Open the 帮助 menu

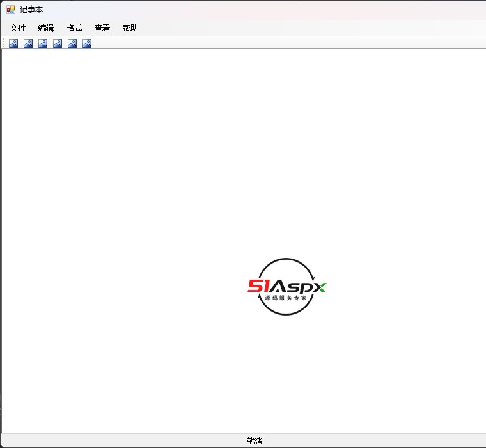click(130, 28)
